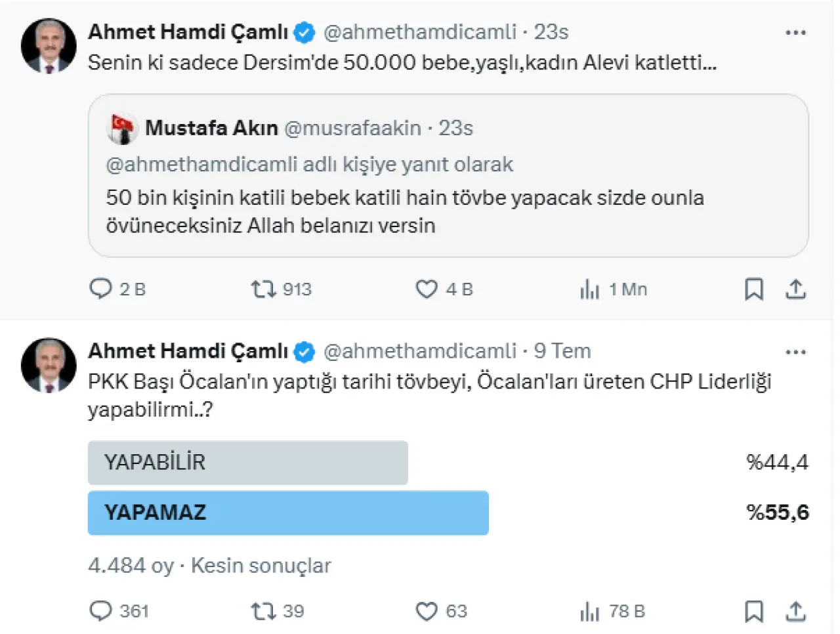The image size is (840, 634).
Task: Open @ahmethamdicamli handle link on first tweet
Action: click(x=420, y=32)
